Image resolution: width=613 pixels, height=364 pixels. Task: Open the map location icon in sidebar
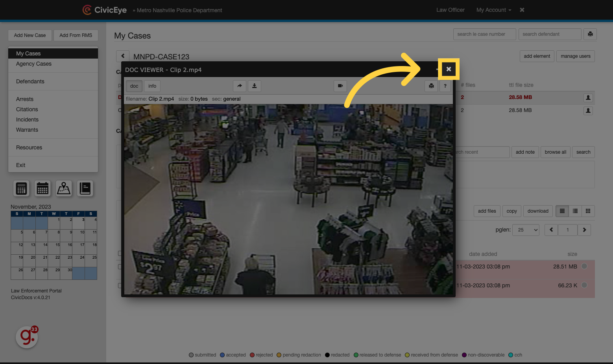[64, 189]
